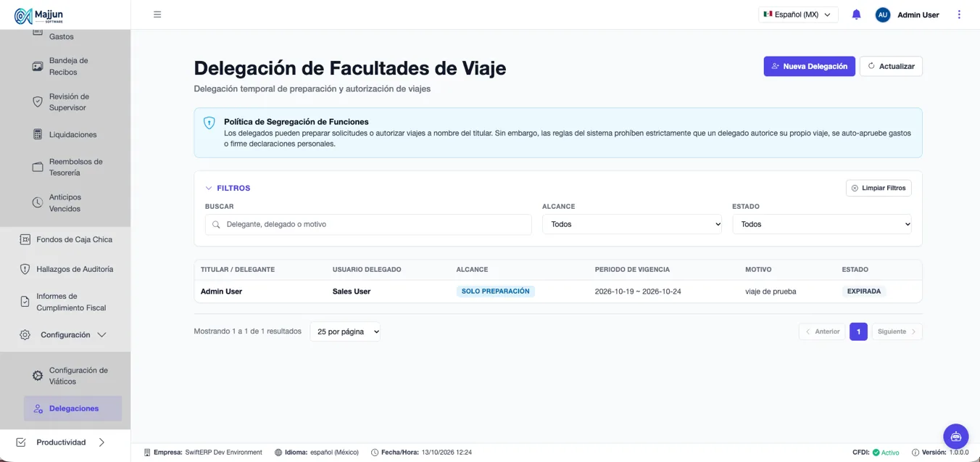Click the SOLO PREPARACIÓN scope badge
980x462 pixels.
[x=496, y=291]
